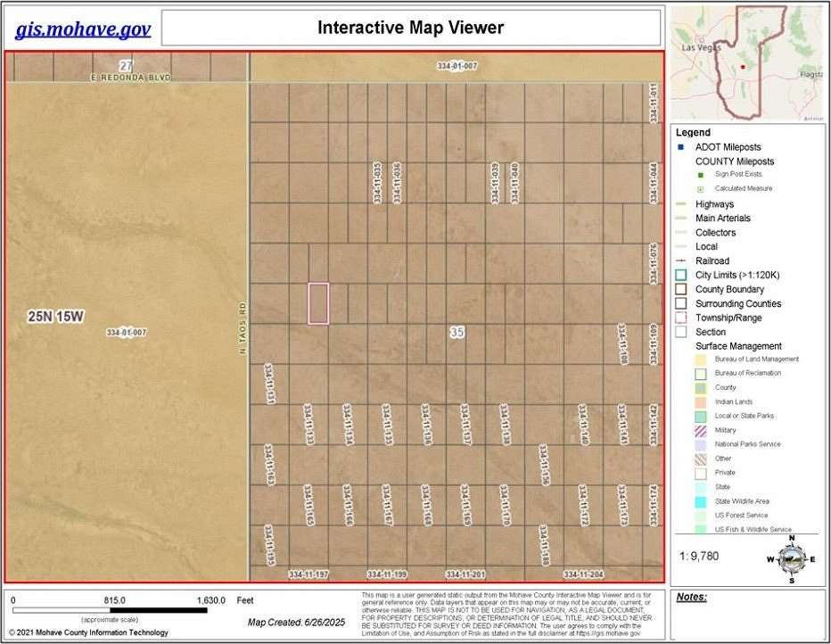
Task: Click the Township/Range boundary icon
Action: pyautogui.click(x=679, y=318)
